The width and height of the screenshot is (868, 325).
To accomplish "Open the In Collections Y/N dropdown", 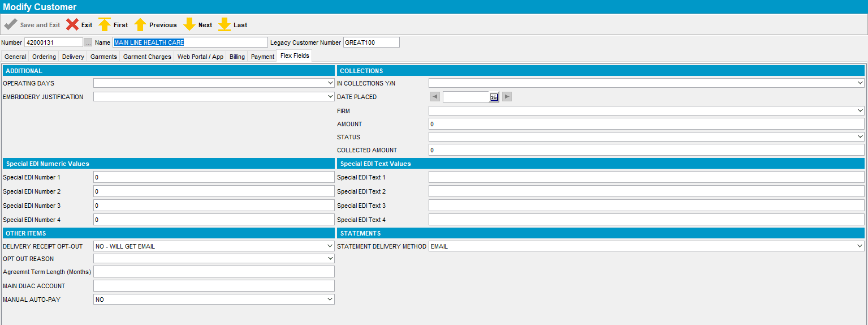I will [x=860, y=83].
